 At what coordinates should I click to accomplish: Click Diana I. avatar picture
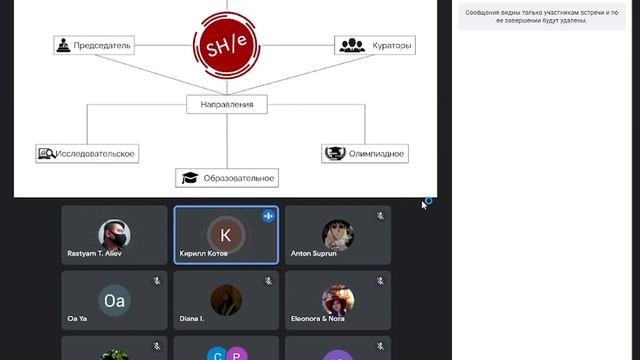click(x=226, y=300)
